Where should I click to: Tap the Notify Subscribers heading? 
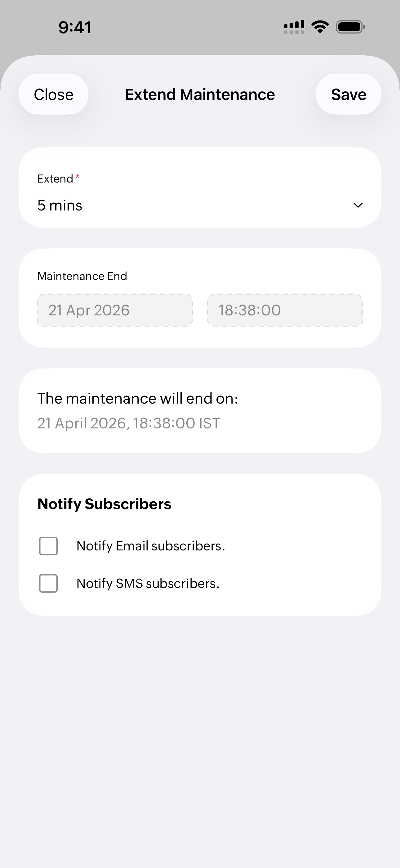point(104,504)
